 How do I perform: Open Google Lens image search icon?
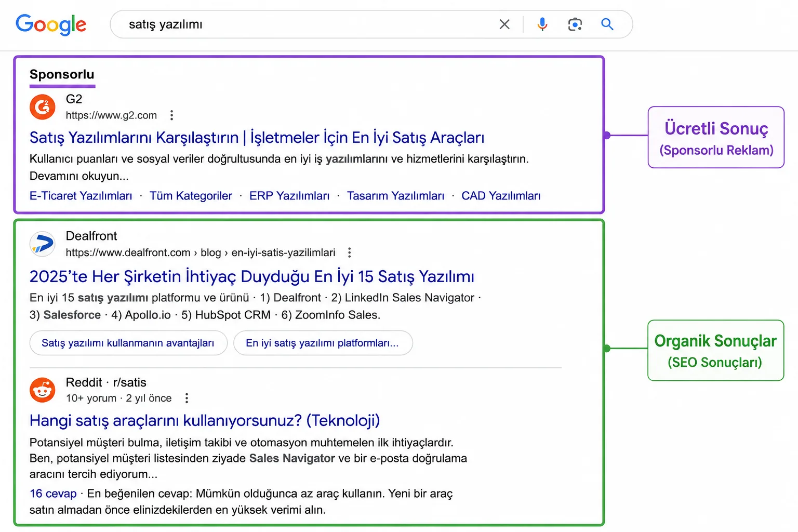coord(575,24)
